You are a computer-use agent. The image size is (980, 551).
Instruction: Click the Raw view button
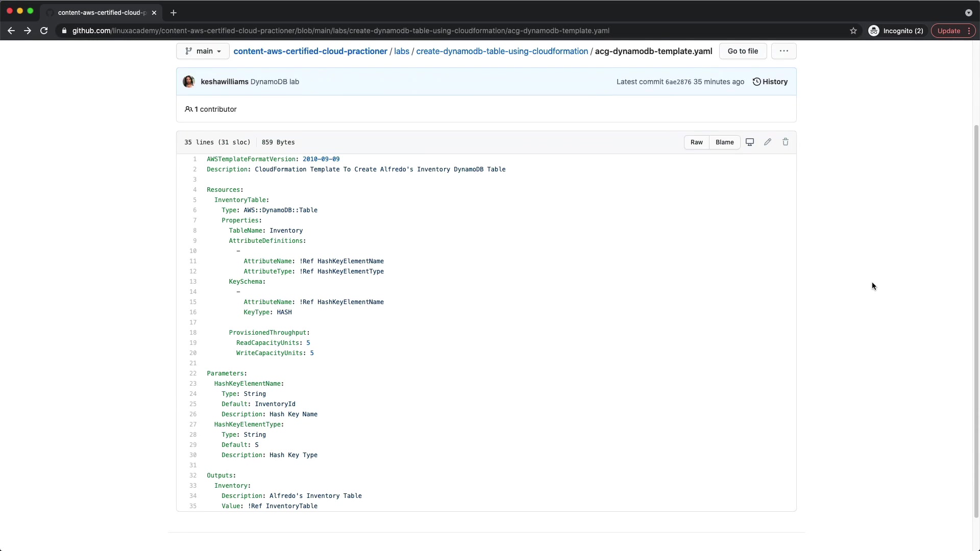point(696,142)
